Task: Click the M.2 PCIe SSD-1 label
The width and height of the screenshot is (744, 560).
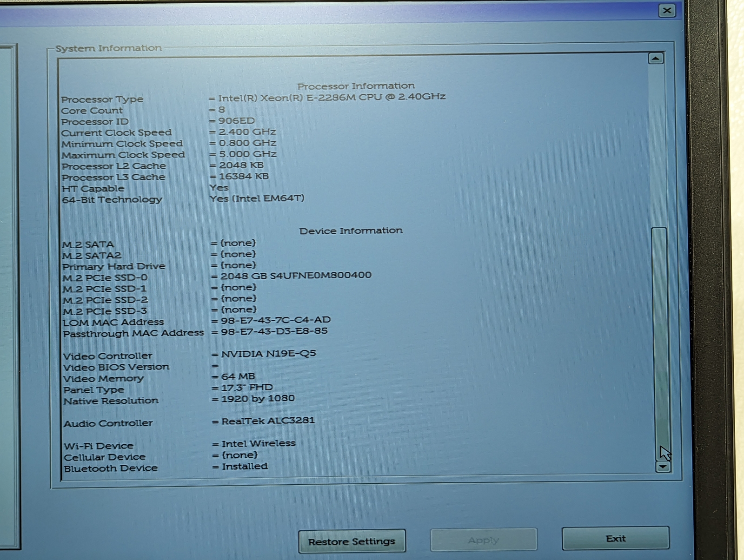Action: point(105,289)
